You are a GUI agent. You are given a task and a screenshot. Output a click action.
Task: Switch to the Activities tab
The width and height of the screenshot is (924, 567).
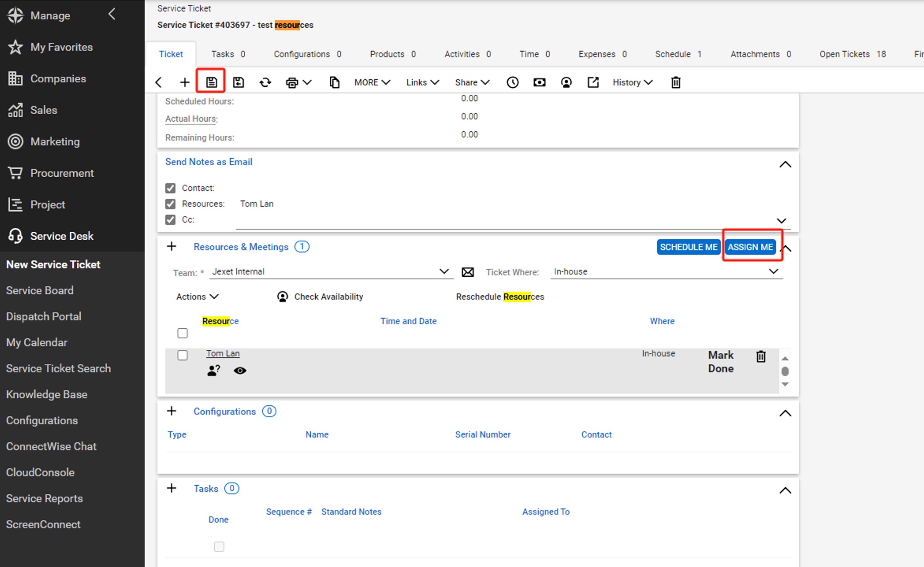point(467,54)
